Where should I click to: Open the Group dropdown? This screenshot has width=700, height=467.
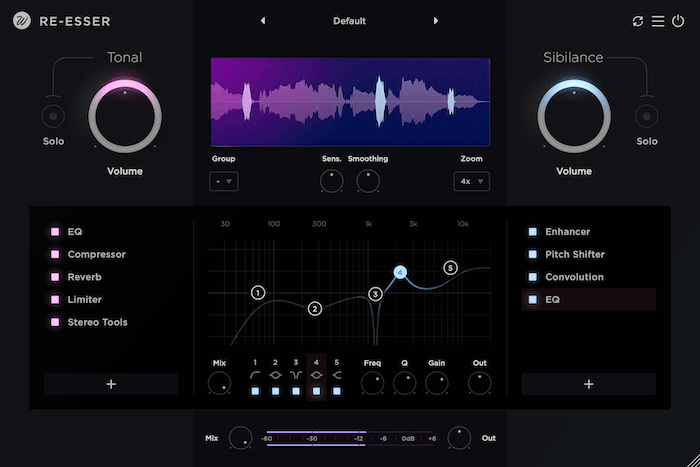coord(224,181)
